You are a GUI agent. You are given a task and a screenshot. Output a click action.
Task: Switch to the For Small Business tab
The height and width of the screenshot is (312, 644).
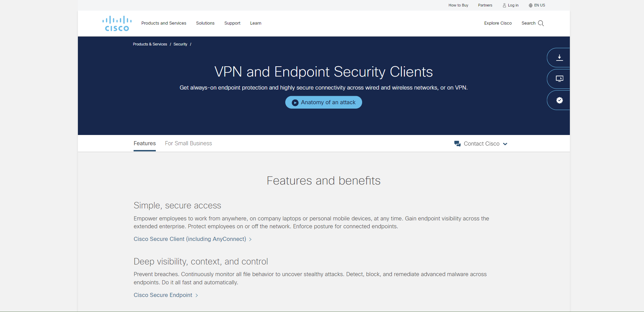point(188,143)
